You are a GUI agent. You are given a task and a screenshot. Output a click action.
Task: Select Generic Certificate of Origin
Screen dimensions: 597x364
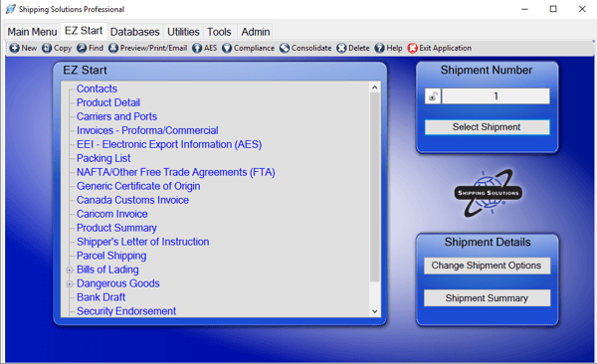point(138,186)
